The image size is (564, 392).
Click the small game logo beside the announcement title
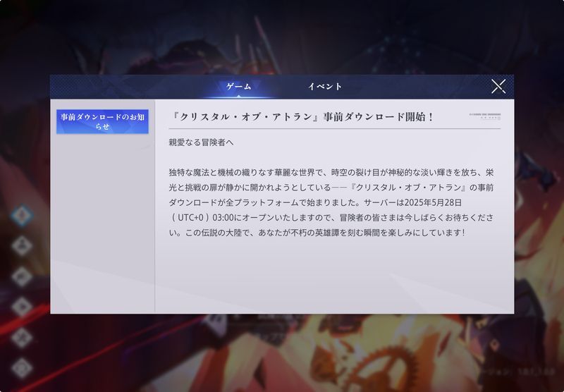483,116
